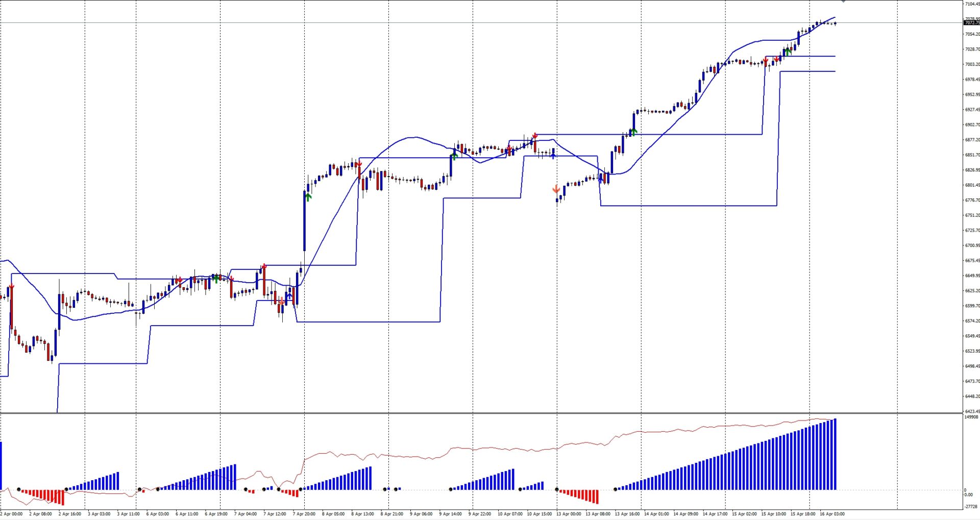Click the grey chart shift triangle at top edge
This screenshot has width=980, height=520.
(844, 2)
